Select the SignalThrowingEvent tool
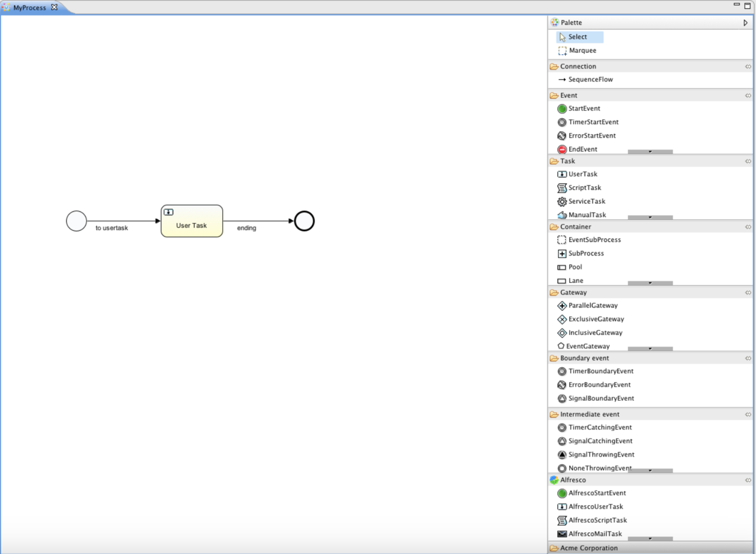Image resolution: width=756 pixels, height=554 pixels. [x=596, y=454]
